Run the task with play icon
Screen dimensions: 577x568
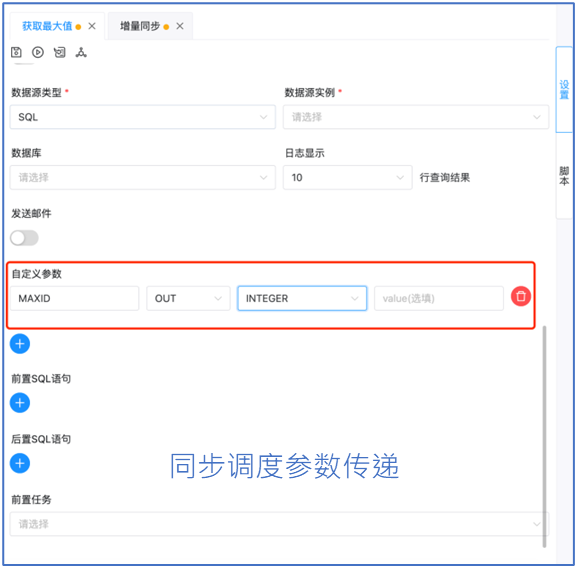pyautogui.click(x=38, y=52)
